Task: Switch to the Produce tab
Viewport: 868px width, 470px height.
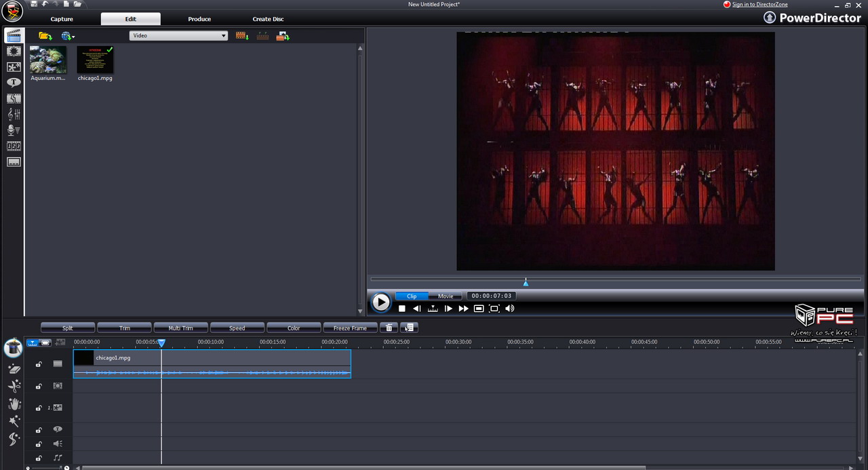Action: point(199,19)
